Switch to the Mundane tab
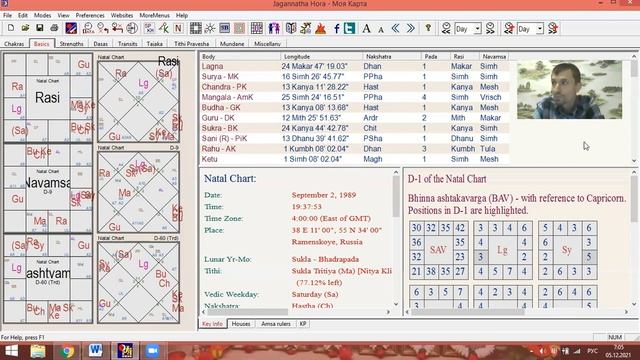 click(232, 44)
